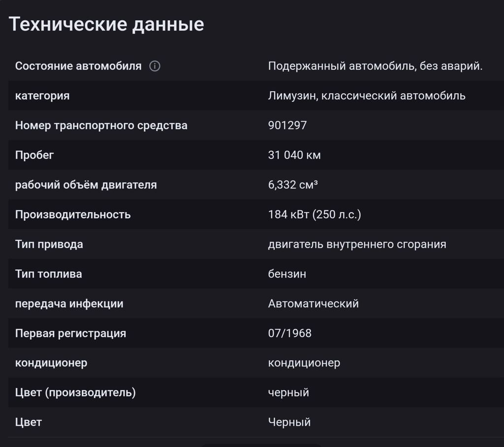Click the категория row label
504x447 pixels.
[x=42, y=96]
